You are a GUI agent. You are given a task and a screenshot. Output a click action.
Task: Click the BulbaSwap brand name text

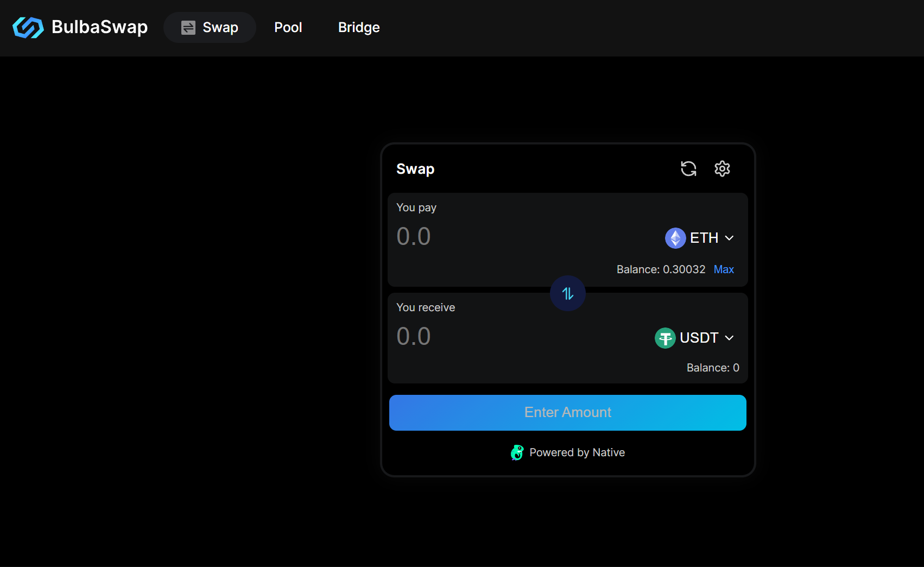[x=99, y=27]
